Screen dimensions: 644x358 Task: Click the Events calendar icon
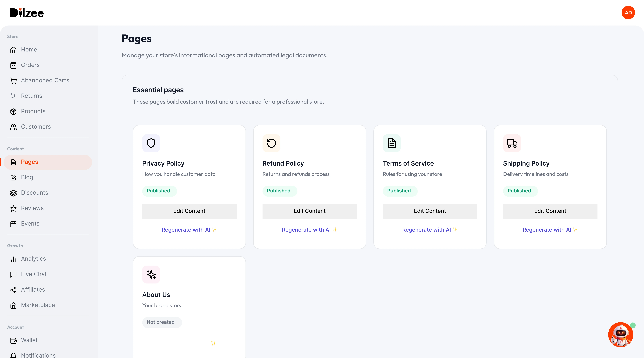pos(13,224)
